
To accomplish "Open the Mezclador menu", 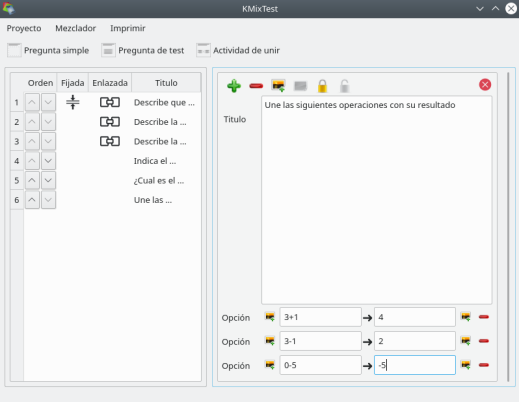I will (75, 28).
